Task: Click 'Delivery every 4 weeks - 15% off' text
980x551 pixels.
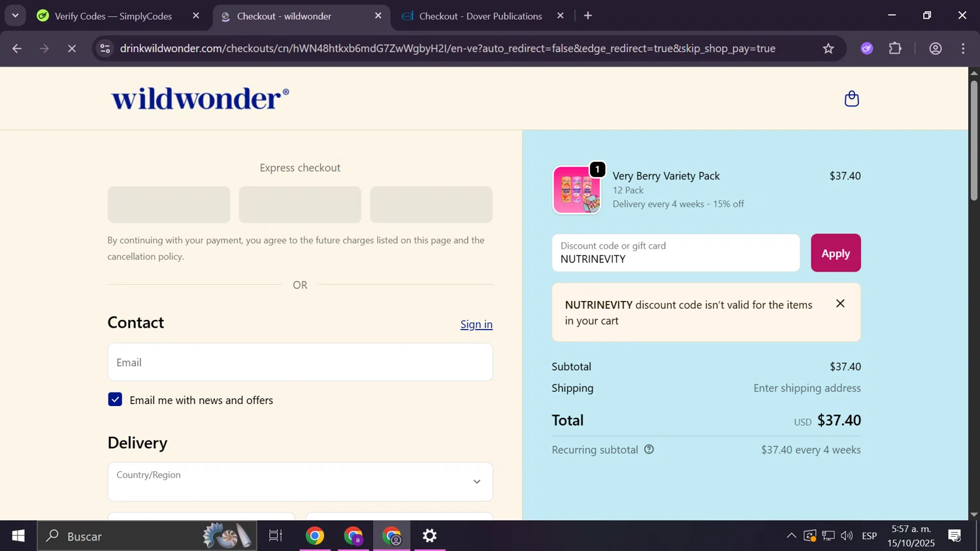Action: (678, 204)
